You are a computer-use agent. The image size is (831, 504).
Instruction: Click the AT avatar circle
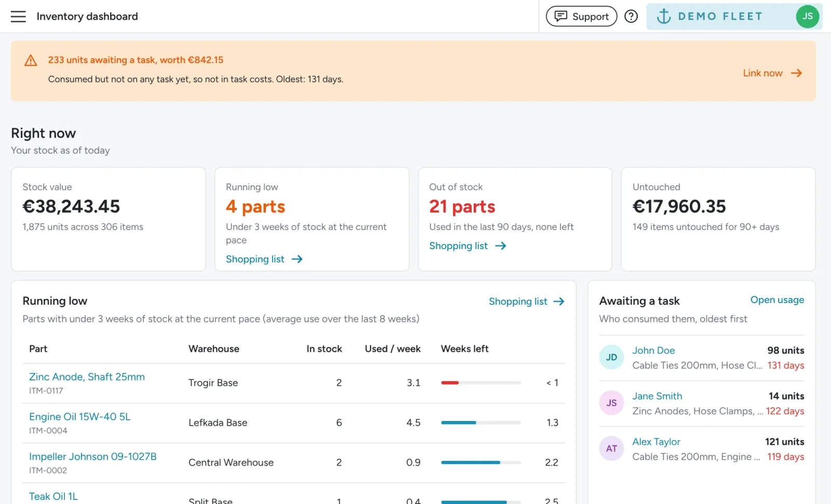pyautogui.click(x=612, y=448)
